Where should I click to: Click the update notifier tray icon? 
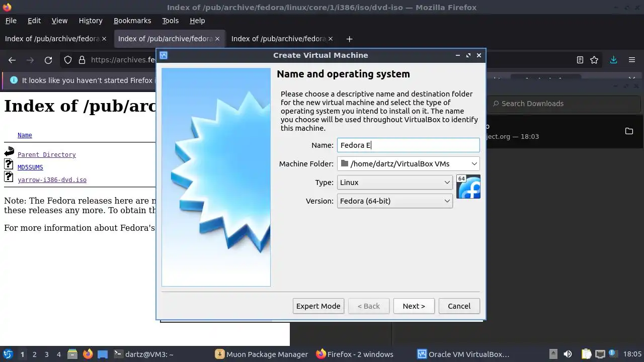(613, 354)
